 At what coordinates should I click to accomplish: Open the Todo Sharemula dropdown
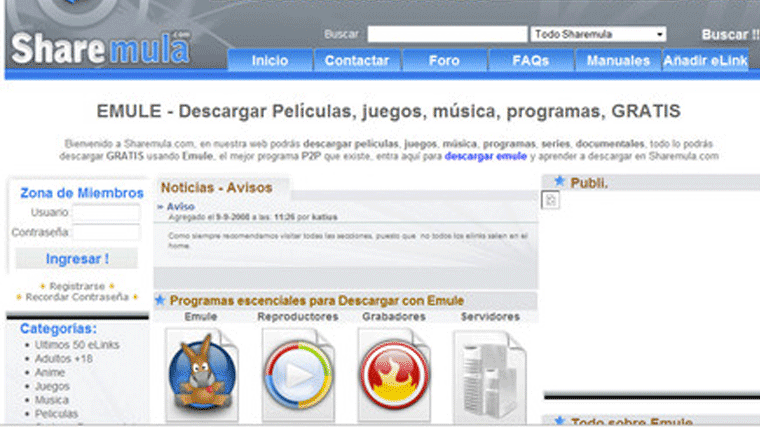click(x=598, y=34)
